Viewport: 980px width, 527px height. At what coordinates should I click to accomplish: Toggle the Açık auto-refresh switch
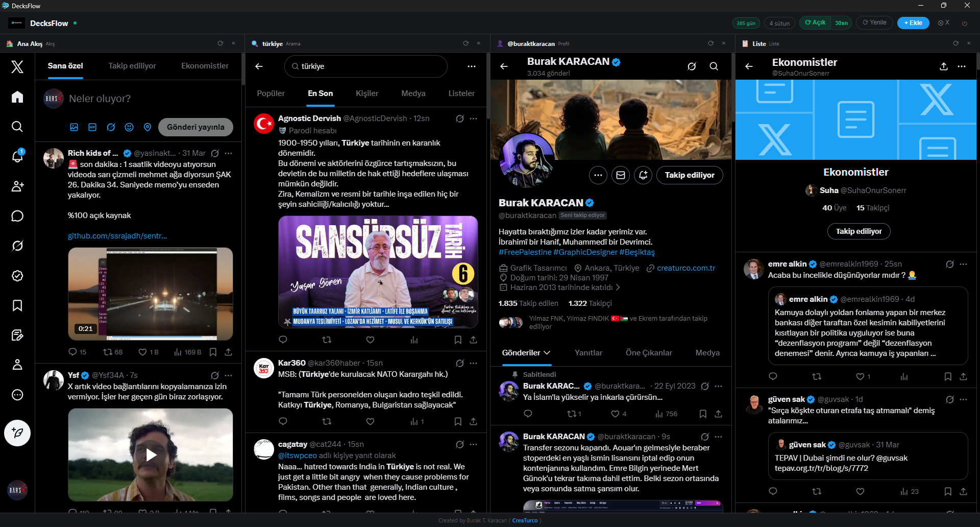pyautogui.click(x=815, y=23)
